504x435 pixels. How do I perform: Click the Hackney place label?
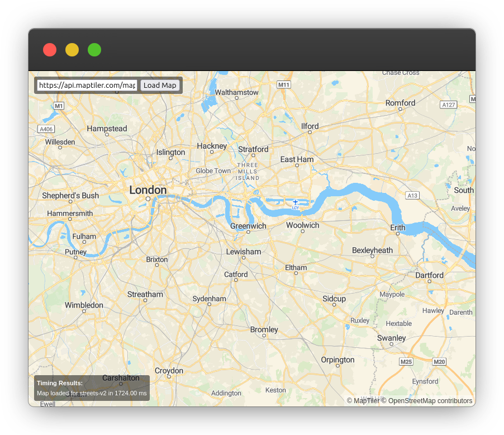(x=212, y=146)
